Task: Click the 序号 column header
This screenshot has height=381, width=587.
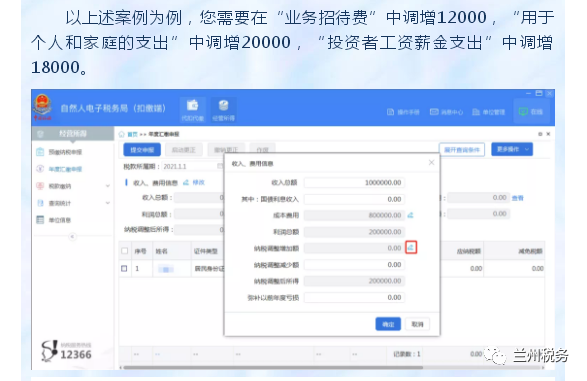Action: pos(140,251)
